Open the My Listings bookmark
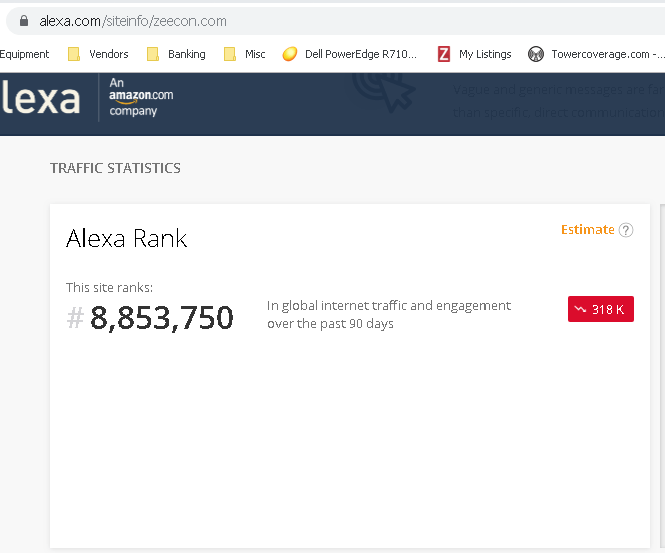The width and height of the screenshot is (665, 553). tap(475, 54)
